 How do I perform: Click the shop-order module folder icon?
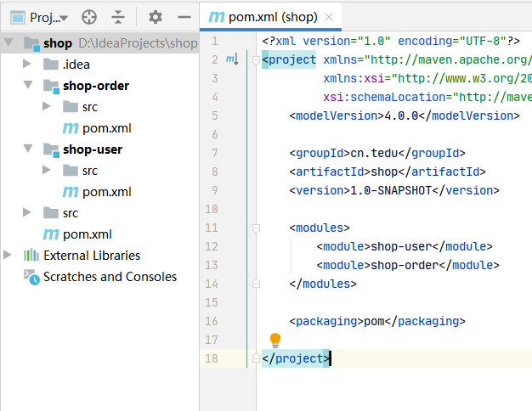pyautogui.click(x=51, y=87)
